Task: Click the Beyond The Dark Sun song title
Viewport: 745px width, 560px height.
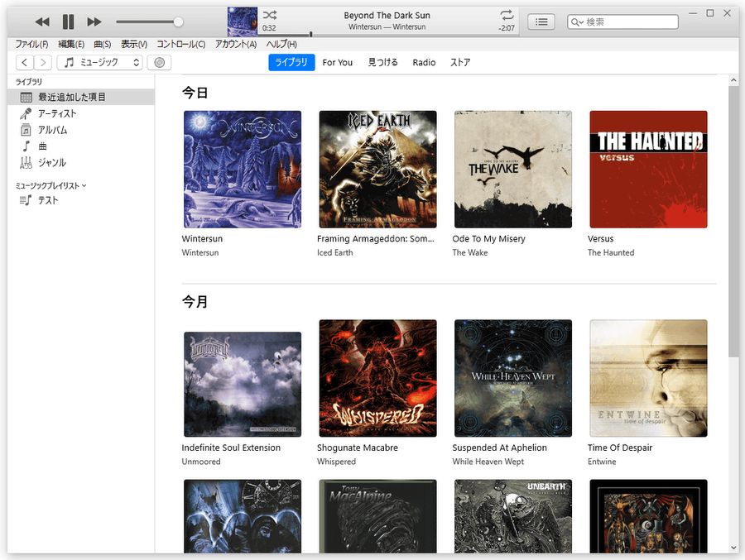Action: pyautogui.click(x=387, y=16)
